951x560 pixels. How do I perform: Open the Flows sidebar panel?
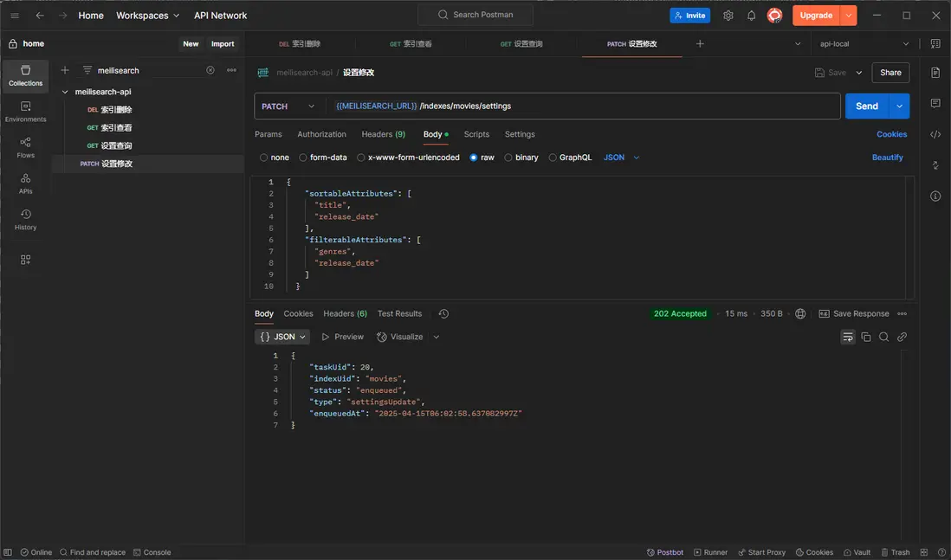point(25,147)
